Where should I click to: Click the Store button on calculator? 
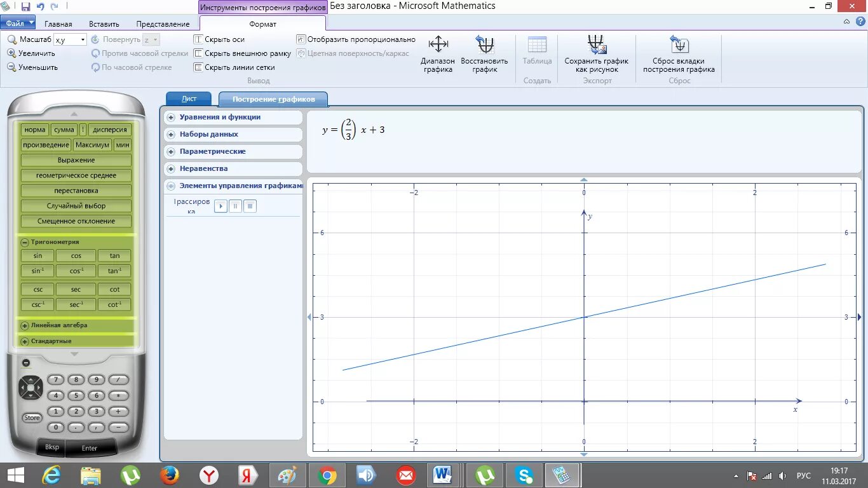coord(32,417)
